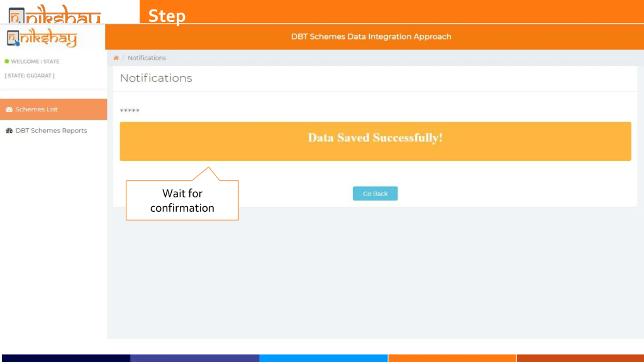The height and width of the screenshot is (362, 644).
Task: Click the [ STATE: GUJARAT ] label
Action: click(x=29, y=75)
